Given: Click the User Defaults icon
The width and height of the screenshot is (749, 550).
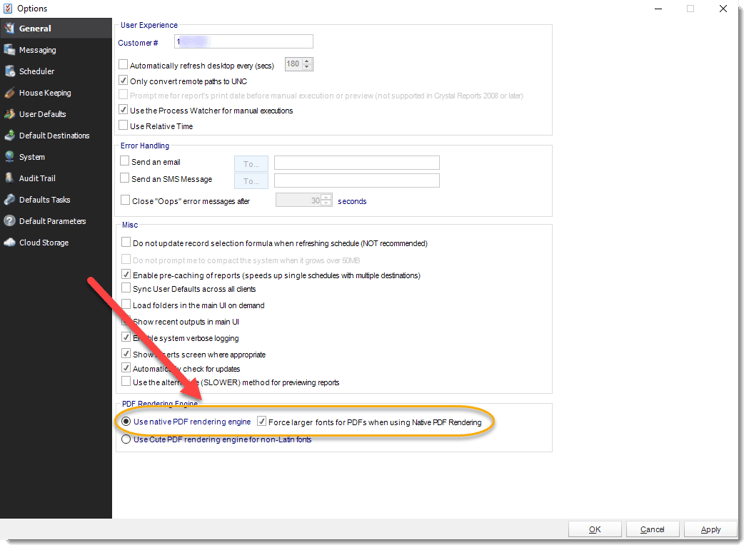Looking at the screenshot, I should point(9,114).
